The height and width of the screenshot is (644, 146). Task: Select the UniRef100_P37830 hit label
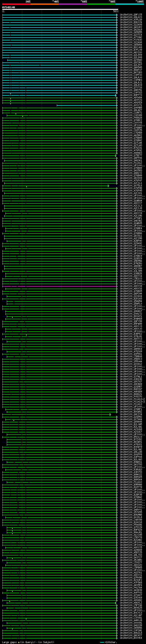click(x=131, y=40)
